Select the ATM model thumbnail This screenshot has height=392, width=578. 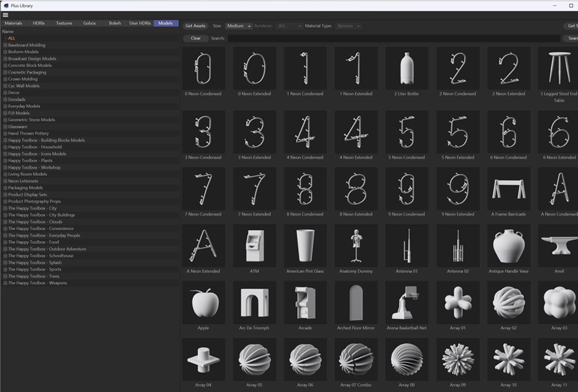[x=254, y=246]
